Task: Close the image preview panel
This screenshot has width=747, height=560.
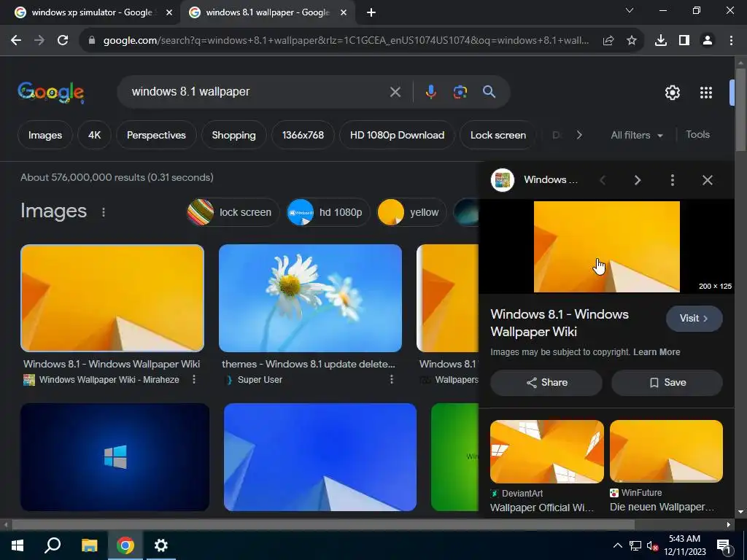Action: [708, 180]
